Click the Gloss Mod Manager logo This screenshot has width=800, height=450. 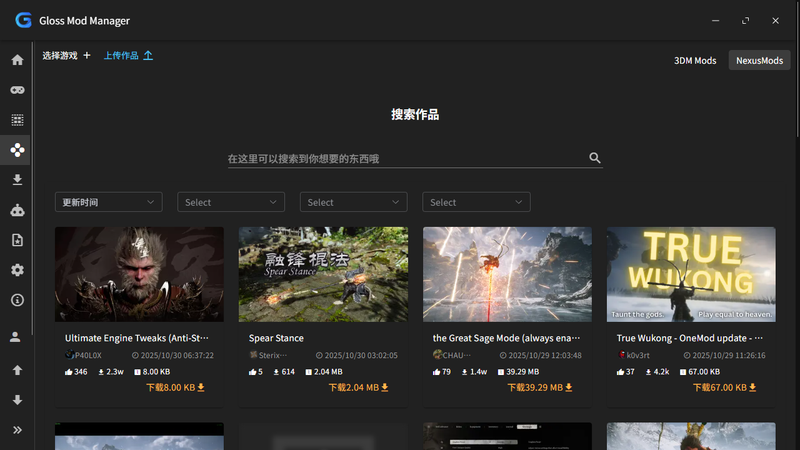point(23,20)
